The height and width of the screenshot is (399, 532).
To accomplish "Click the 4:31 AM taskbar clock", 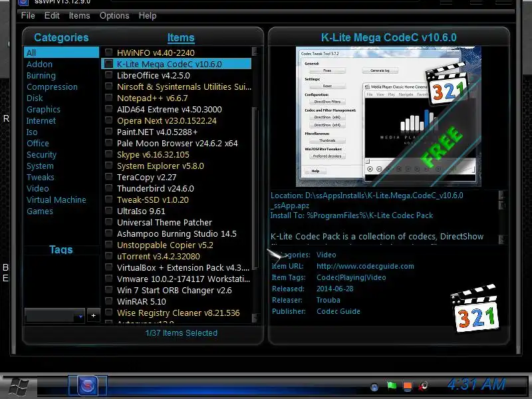I will point(476,384).
